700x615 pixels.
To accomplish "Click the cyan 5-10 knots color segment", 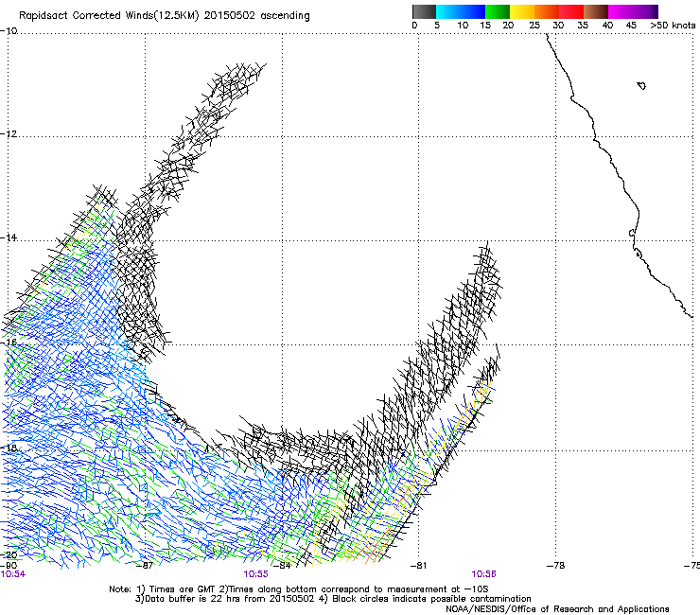I will click(x=448, y=11).
